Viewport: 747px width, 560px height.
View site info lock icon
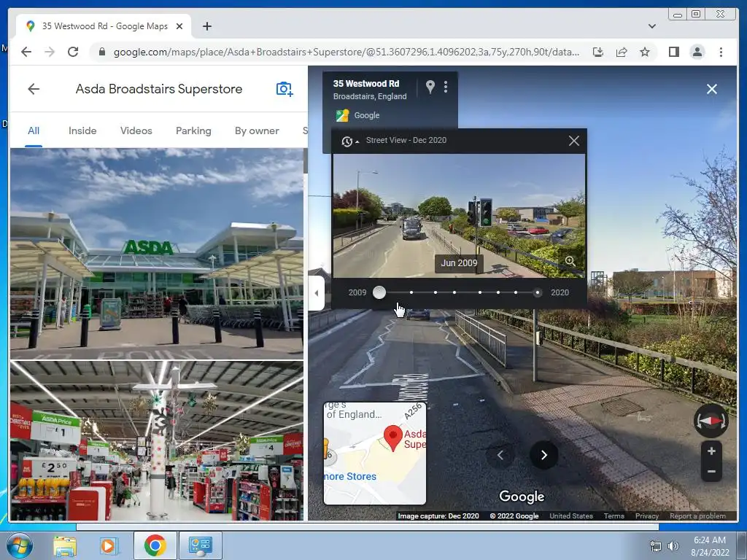[x=101, y=52]
